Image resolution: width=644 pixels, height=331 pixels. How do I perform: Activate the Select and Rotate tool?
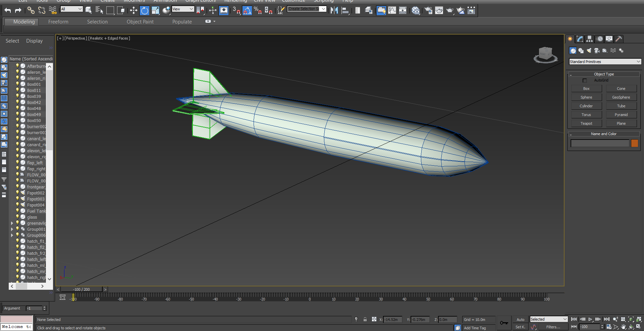click(145, 10)
